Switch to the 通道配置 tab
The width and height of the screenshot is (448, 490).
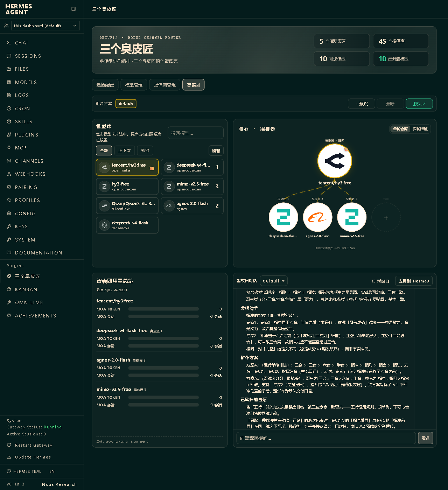tap(105, 85)
